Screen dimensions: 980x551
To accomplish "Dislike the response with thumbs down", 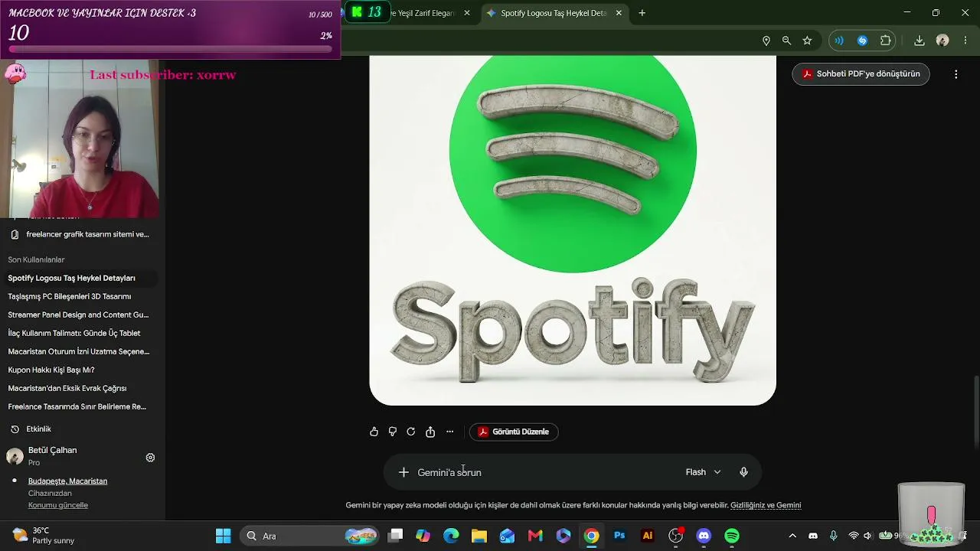I will pyautogui.click(x=393, y=432).
